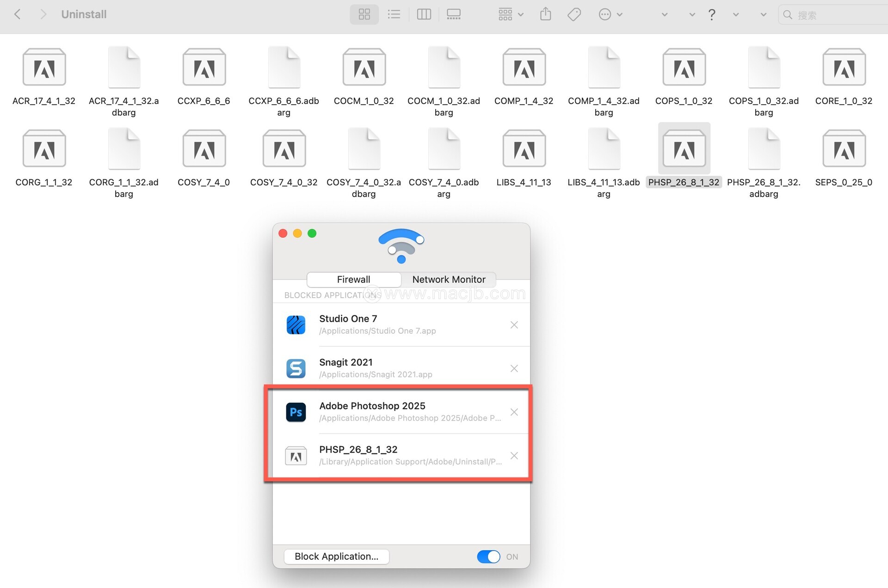888x588 pixels.
Task: Remove Snagit 2021 from blocked list
Action: [x=514, y=368]
